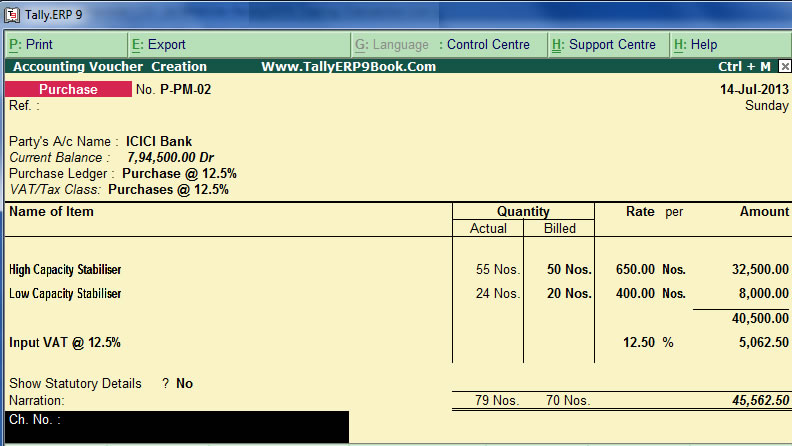Click rate 650.00

tap(635, 269)
